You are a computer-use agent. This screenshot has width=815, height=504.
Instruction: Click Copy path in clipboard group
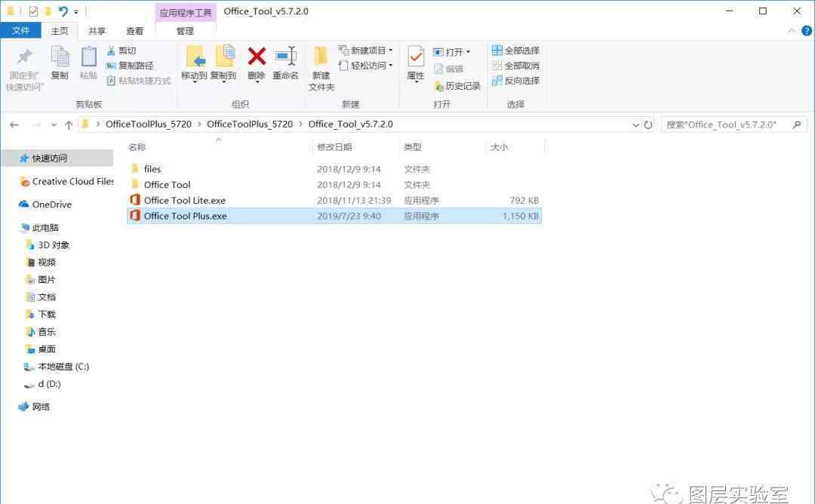point(130,66)
